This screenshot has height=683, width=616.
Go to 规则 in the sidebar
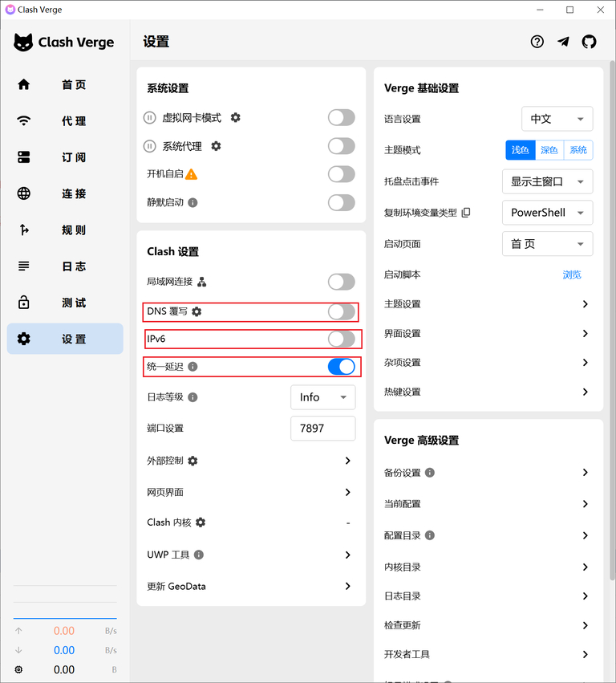click(x=65, y=230)
